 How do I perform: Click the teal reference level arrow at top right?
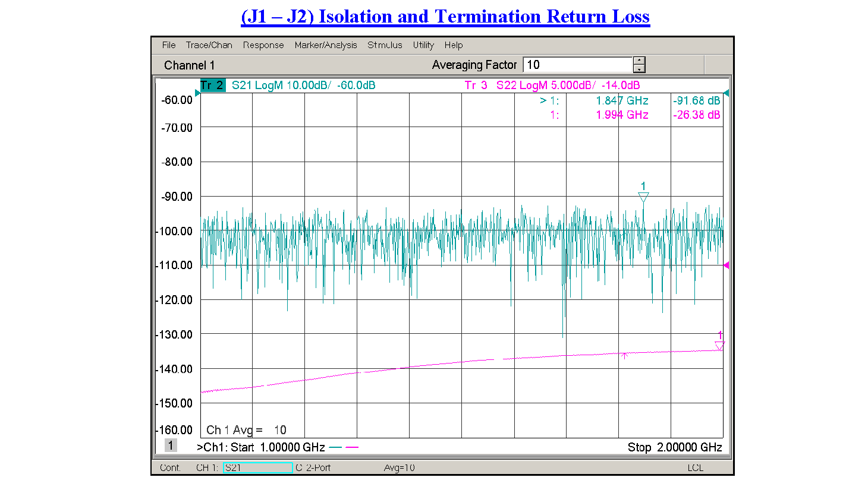726,93
